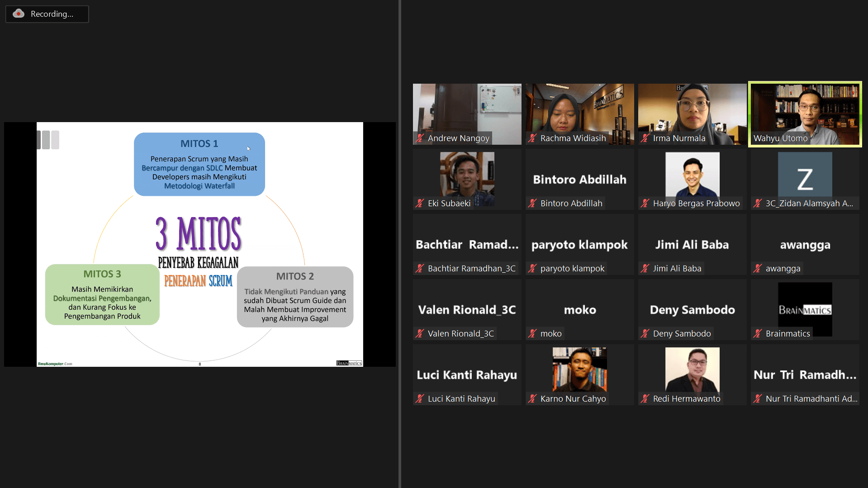Click muted mic icon beside Bintoro Abdillah label
This screenshot has width=868, height=488.
click(x=532, y=204)
